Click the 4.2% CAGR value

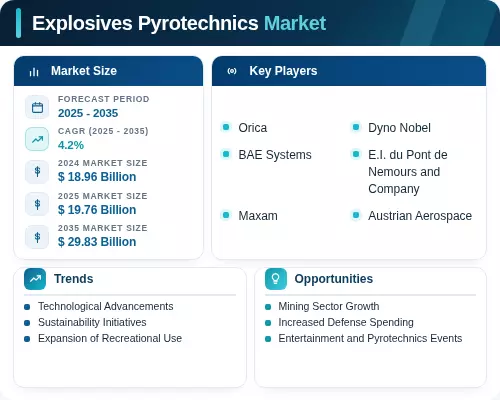pos(71,145)
